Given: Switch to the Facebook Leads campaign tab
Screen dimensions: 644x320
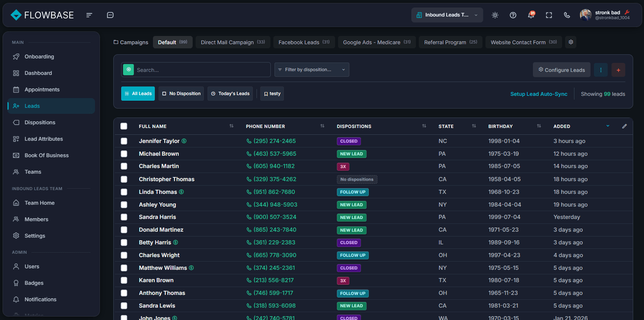Looking at the screenshot, I should point(304,42).
